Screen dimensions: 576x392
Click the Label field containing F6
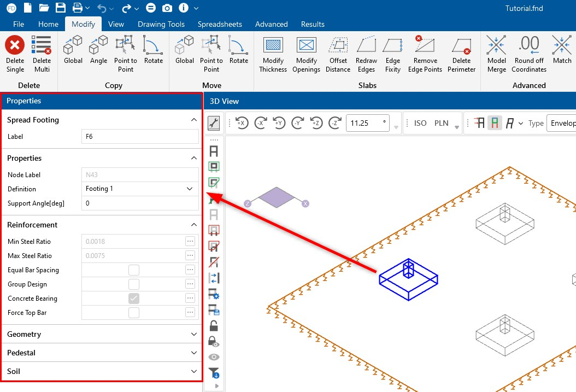(x=139, y=137)
